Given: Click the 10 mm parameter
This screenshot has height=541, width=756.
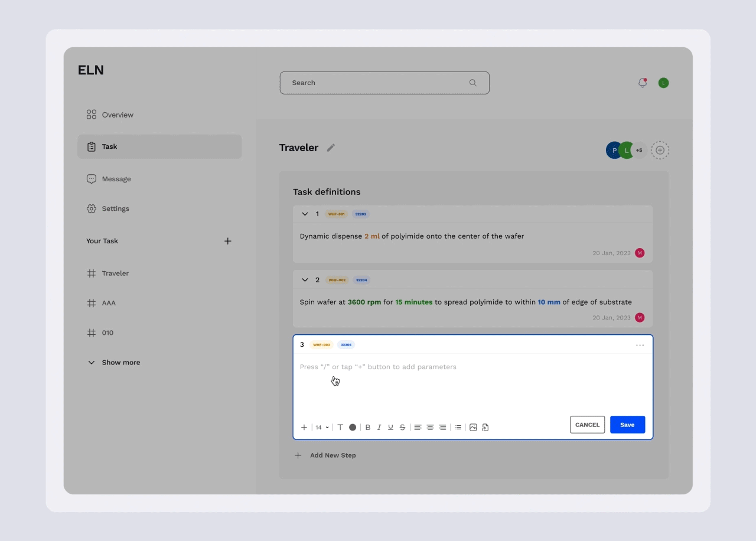Looking at the screenshot, I should [x=549, y=302].
